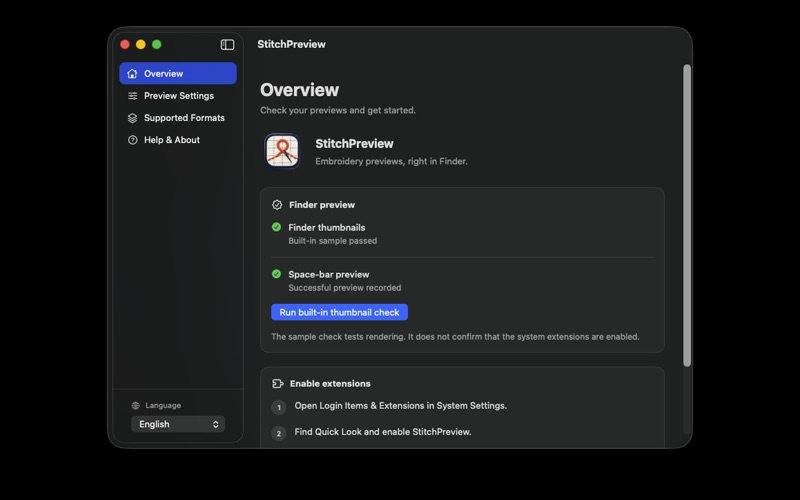
Task: Open the English language dropdown
Action: tap(178, 424)
